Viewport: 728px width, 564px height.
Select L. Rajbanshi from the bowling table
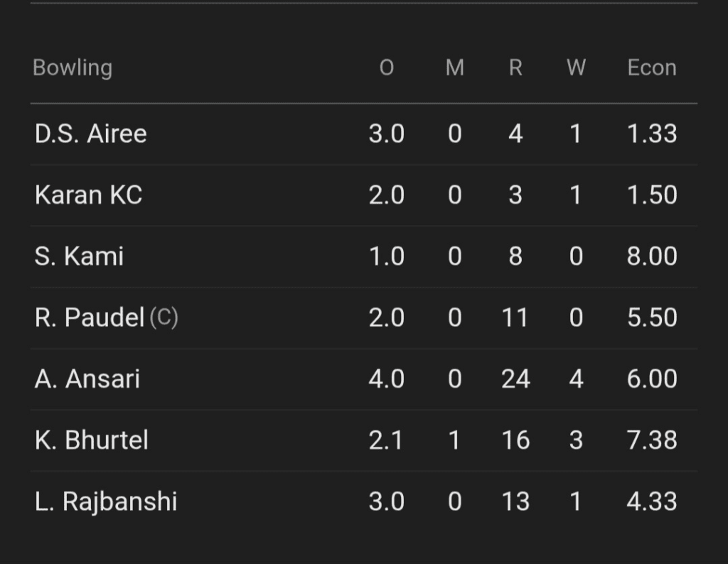point(105,501)
